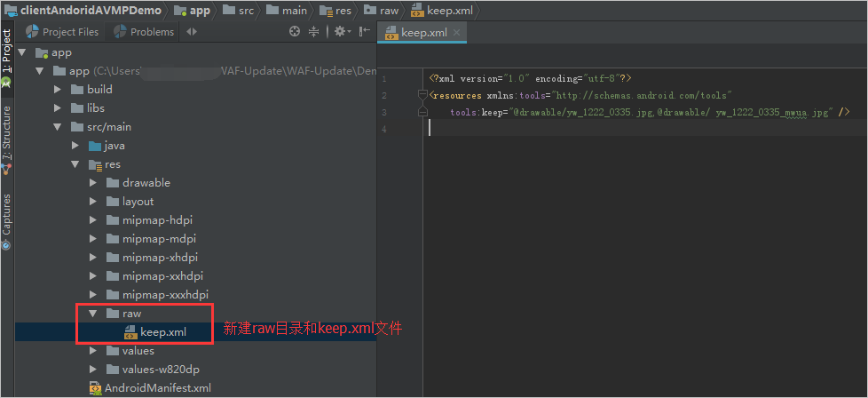Expand the layout folder arrow

click(x=92, y=201)
